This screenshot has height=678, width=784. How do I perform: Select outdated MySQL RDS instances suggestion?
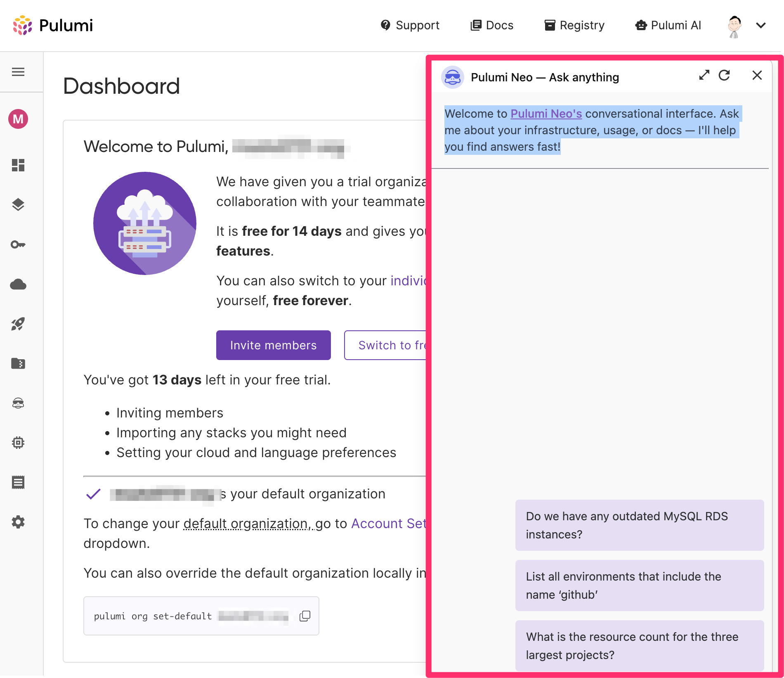640,525
